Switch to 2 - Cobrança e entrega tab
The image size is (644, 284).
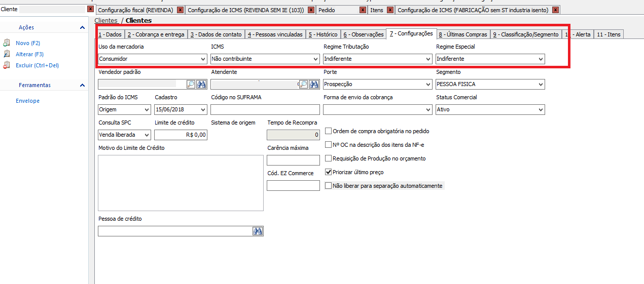156,34
